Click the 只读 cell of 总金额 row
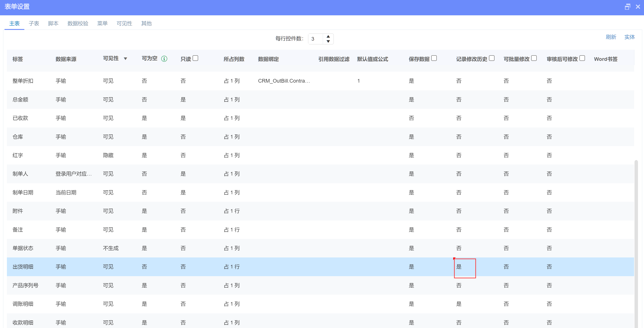Image resolution: width=644 pixels, height=328 pixels. pyautogui.click(x=183, y=100)
